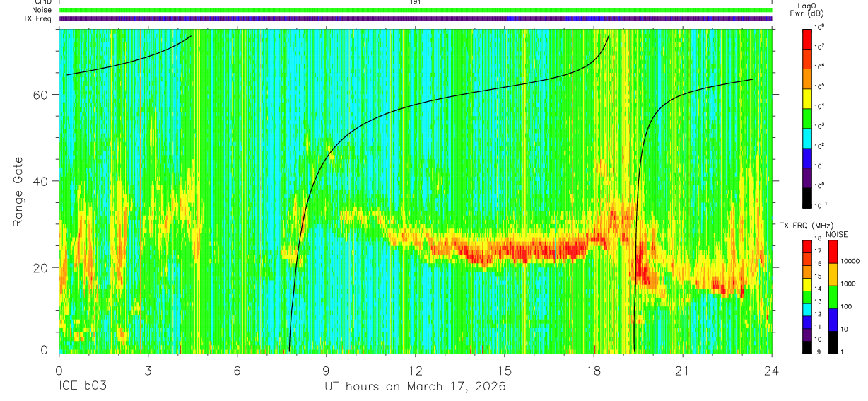
Task: Pick the green segment of the NOISE colorbar
Action: pyautogui.click(x=832, y=297)
